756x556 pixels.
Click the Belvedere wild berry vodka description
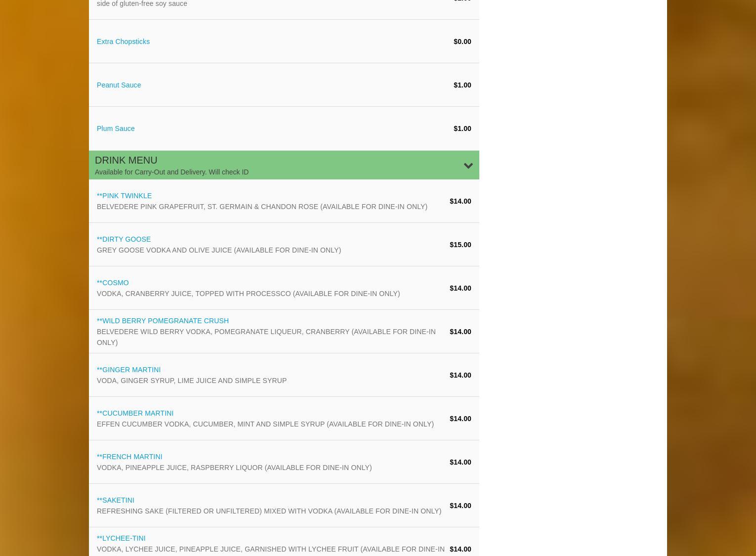tap(266, 337)
